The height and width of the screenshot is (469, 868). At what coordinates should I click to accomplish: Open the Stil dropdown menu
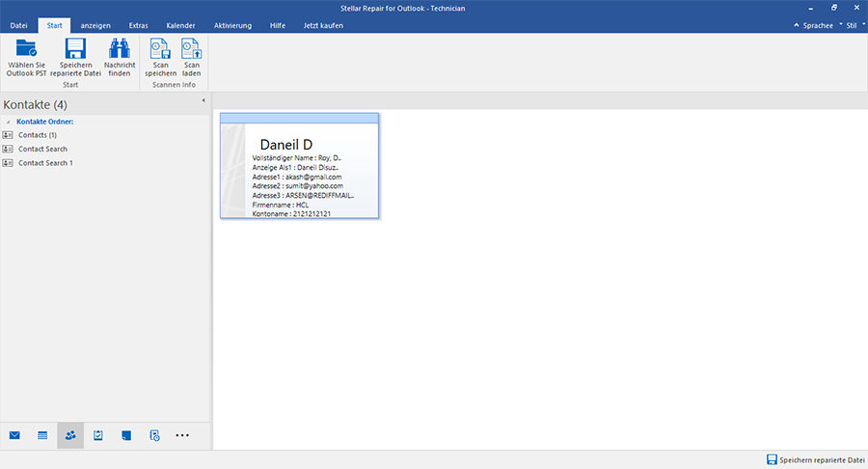pyautogui.click(x=853, y=25)
